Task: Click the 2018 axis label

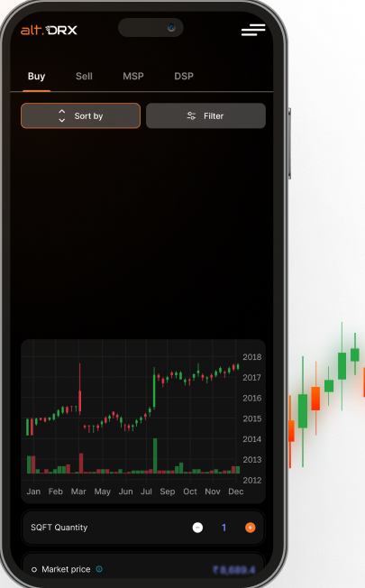Action: (x=251, y=357)
